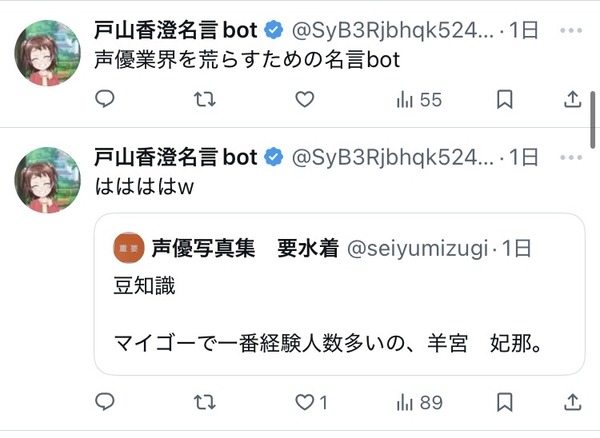
Task: Open more options menu on ははははw tweet
Action: pos(571,157)
